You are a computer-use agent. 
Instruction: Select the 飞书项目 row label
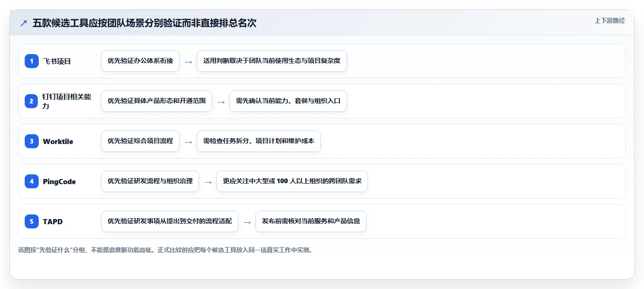coord(57,61)
